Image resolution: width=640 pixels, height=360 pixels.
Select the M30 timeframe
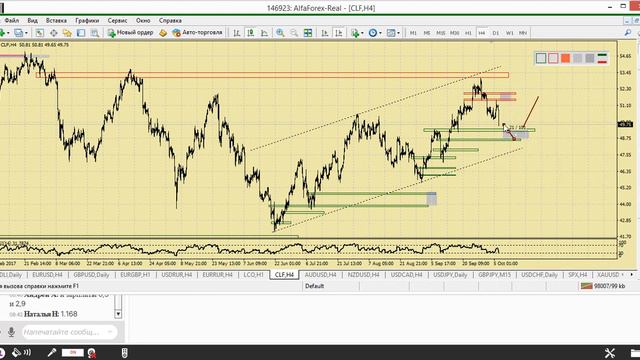(x=454, y=33)
